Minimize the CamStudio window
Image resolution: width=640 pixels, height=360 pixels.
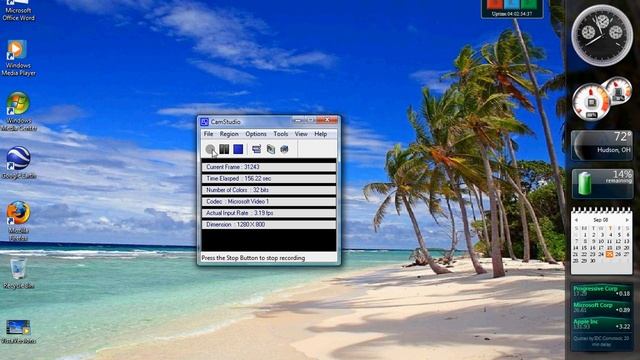(298, 120)
